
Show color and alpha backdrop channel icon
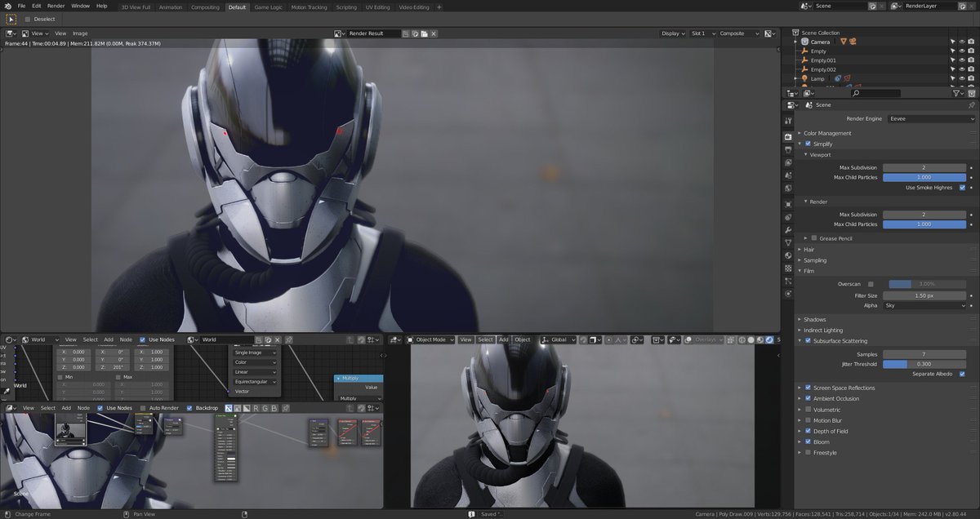tap(229, 407)
